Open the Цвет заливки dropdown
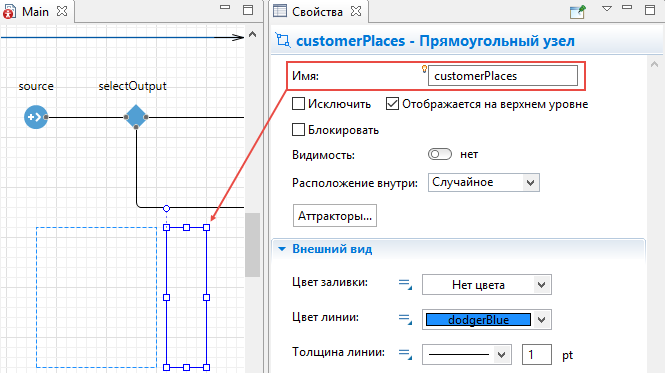The height and width of the screenshot is (373, 665). (486, 285)
